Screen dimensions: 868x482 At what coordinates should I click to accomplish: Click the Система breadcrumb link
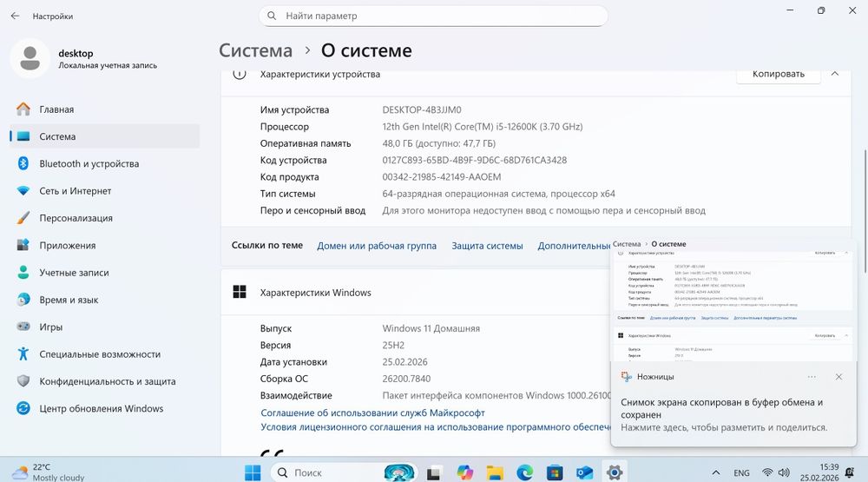click(255, 50)
